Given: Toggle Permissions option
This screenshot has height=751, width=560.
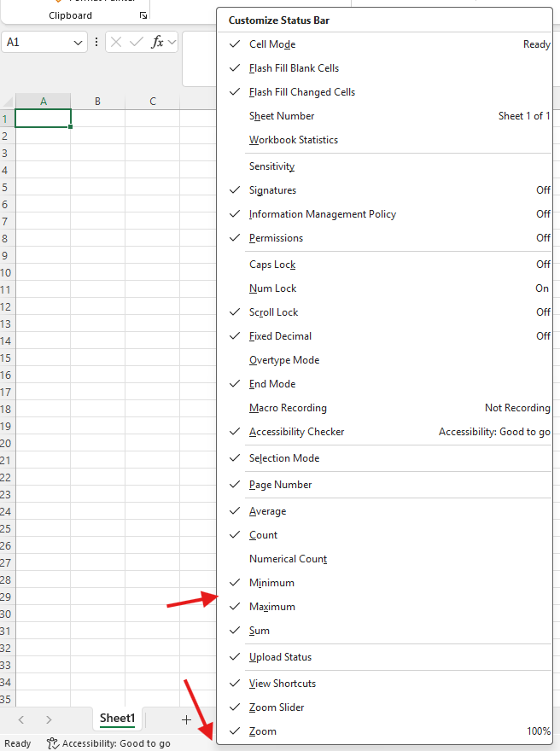Looking at the screenshot, I should [384, 238].
